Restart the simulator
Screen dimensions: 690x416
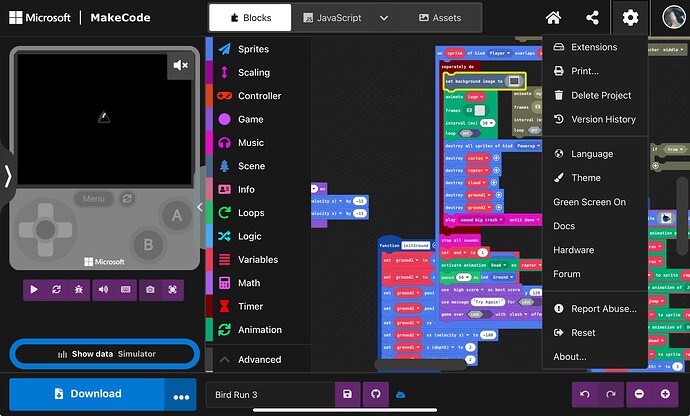pos(56,289)
